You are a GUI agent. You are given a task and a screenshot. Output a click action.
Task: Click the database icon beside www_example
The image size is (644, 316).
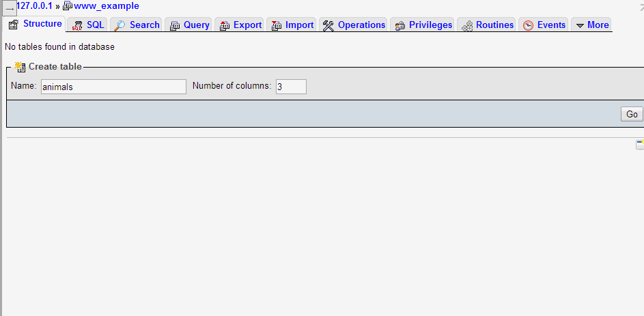click(x=68, y=6)
